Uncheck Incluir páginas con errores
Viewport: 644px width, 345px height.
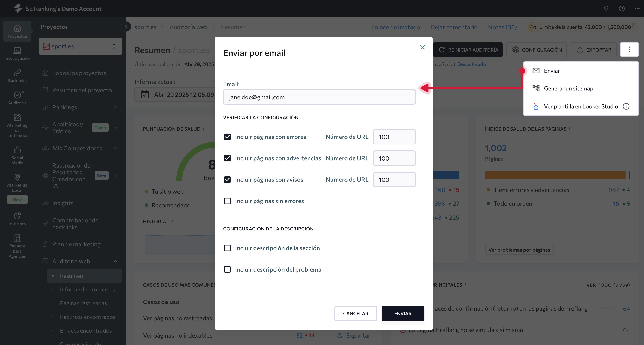[227, 137]
